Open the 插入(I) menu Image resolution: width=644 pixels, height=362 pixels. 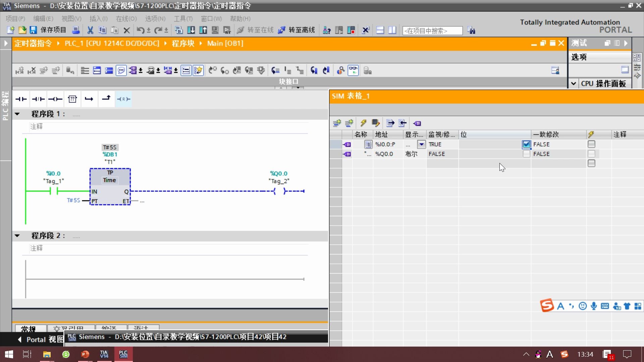click(99, 19)
